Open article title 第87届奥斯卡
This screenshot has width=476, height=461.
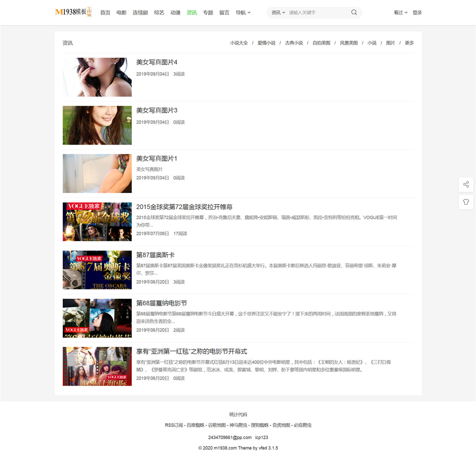[x=155, y=255]
